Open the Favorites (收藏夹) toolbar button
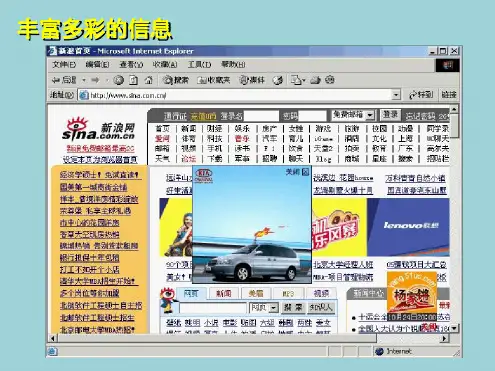Image resolution: width=495 pixels, height=371 pixels. pyautogui.click(x=213, y=80)
